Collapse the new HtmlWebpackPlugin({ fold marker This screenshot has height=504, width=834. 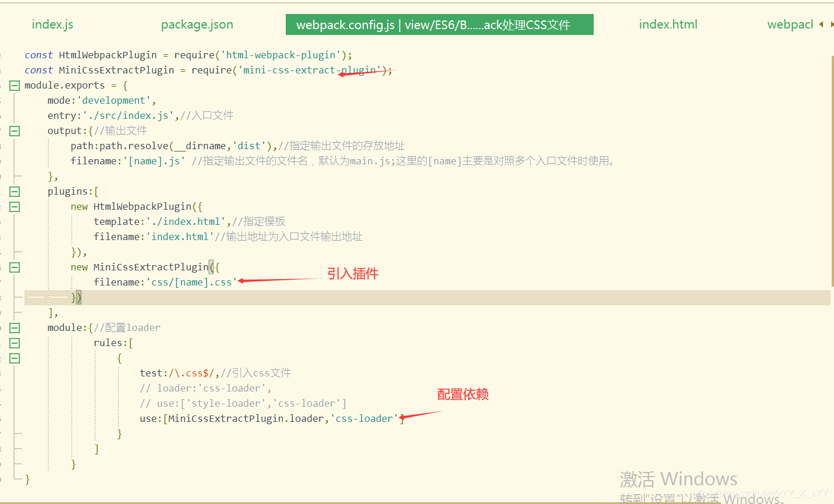click(x=15, y=207)
